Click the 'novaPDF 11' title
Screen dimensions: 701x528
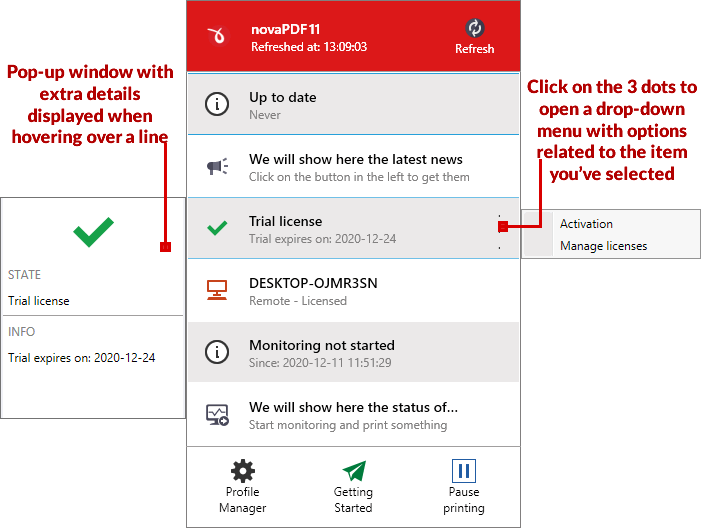tap(286, 30)
